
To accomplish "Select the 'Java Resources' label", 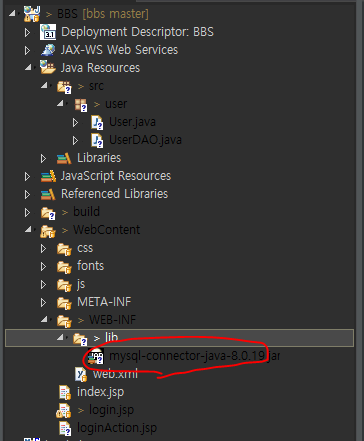I will coord(100,68).
